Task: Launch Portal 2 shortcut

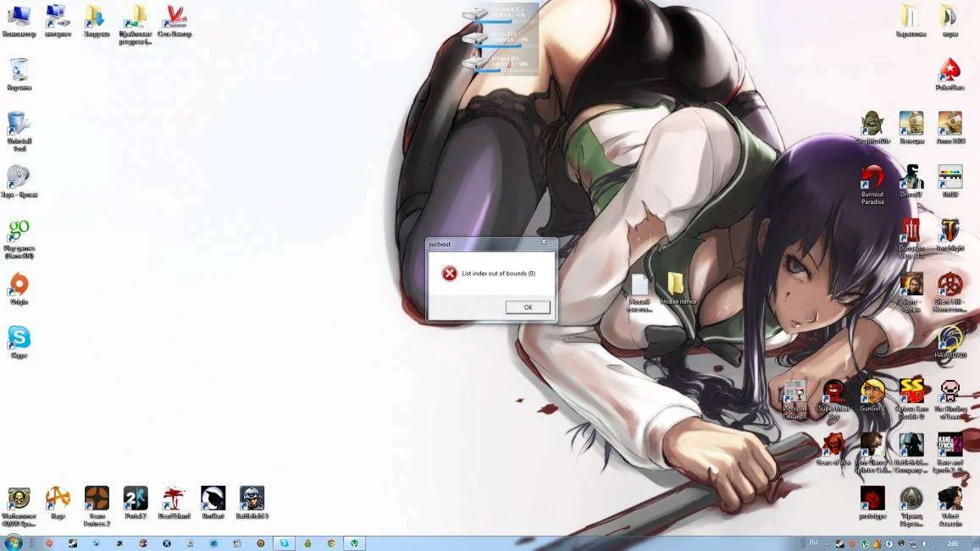Action: (x=136, y=502)
